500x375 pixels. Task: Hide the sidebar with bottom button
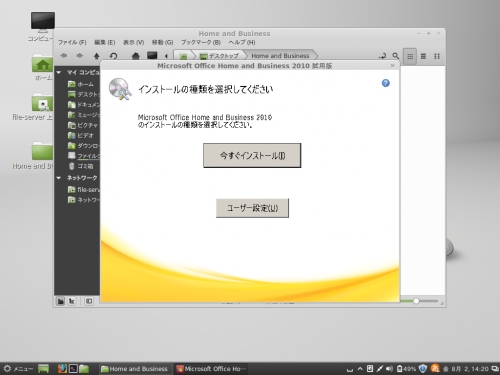pos(89,301)
